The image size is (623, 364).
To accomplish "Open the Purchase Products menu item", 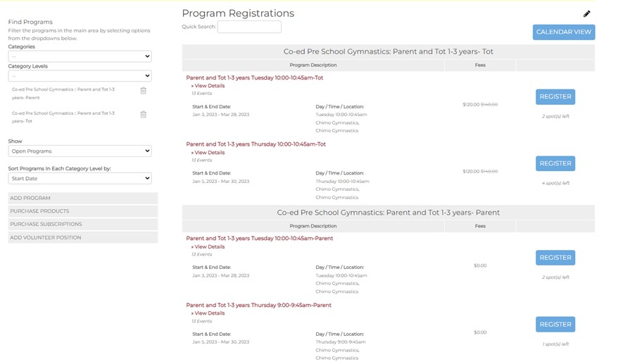I will (x=83, y=211).
